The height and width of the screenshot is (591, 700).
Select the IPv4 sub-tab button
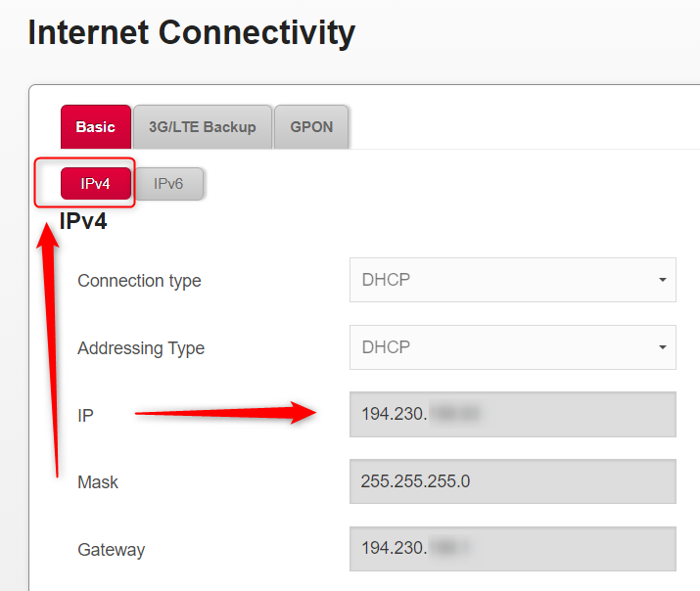click(96, 184)
